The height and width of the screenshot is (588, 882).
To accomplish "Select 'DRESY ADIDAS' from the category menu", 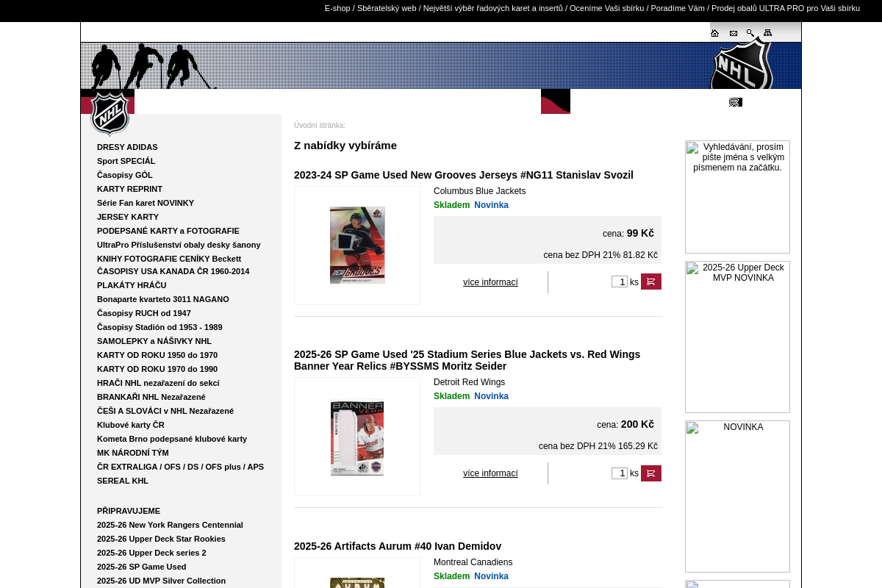I will [x=127, y=147].
